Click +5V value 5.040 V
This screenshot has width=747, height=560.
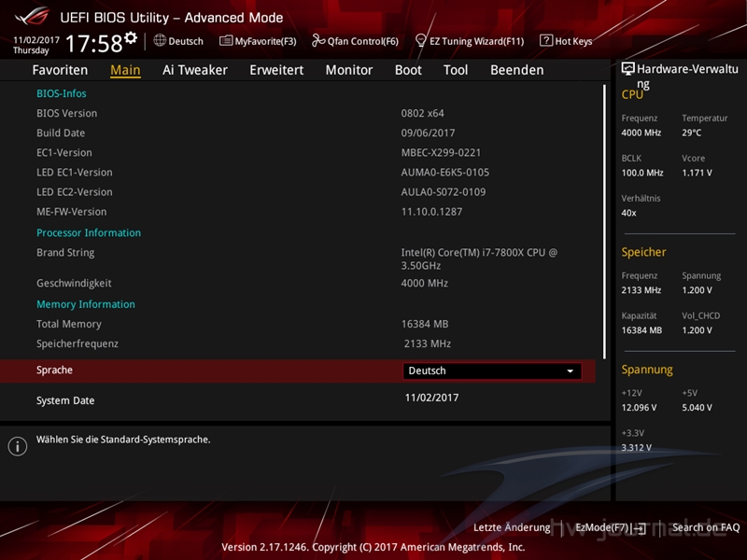tap(697, 408)
